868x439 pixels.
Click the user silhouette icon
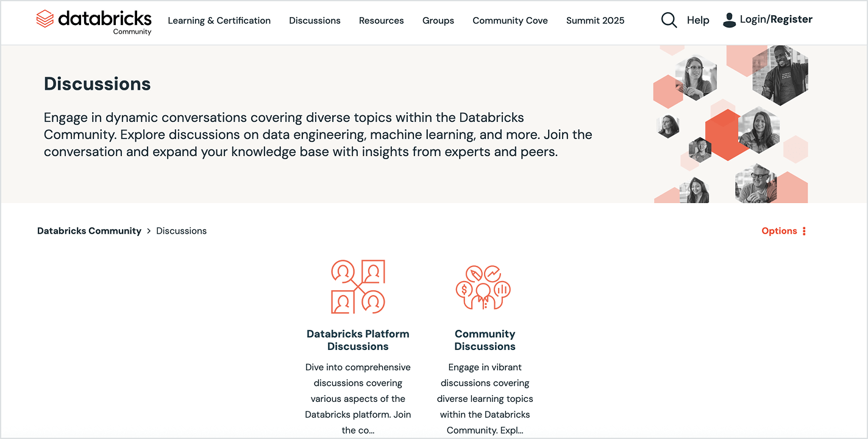[729, 20]
